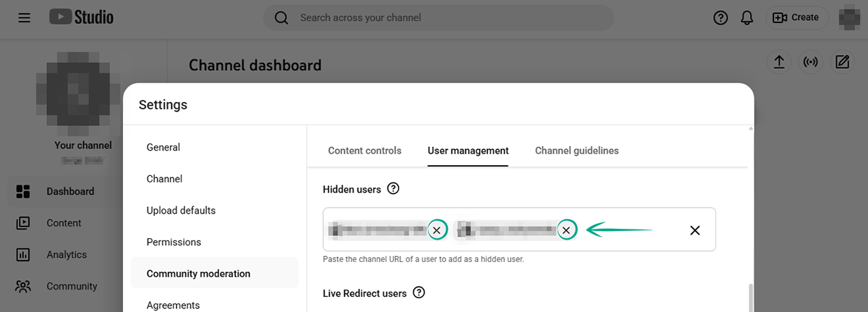This screenshot has height=312, width=868.
Task: Open the hamburger navigation menu
Action: coord(25,17)
